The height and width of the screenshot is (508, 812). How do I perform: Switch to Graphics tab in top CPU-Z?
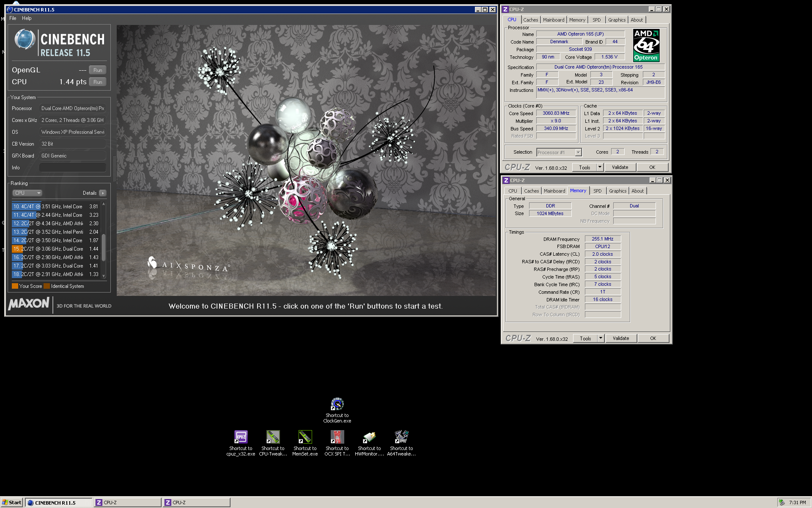pyautogui.click(x=617, y=20)
